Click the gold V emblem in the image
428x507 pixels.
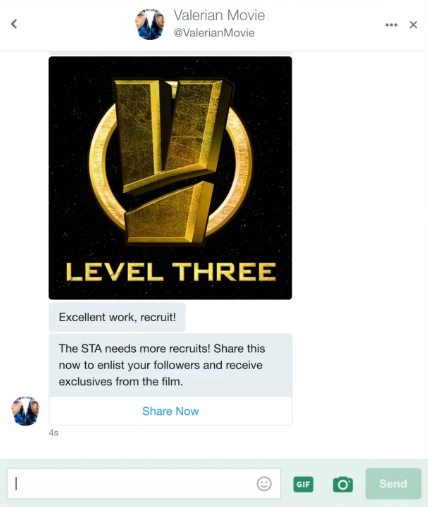coord(170,160)
